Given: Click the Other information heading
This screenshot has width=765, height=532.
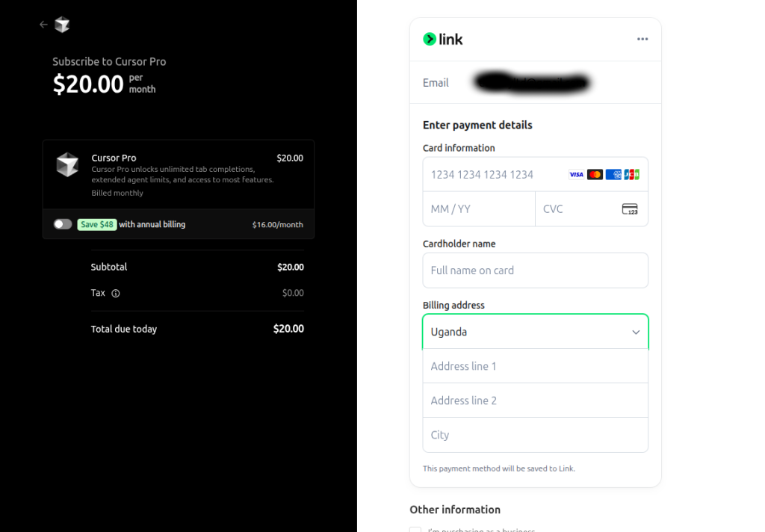Looking at the screenshot, I should point(455,510).
